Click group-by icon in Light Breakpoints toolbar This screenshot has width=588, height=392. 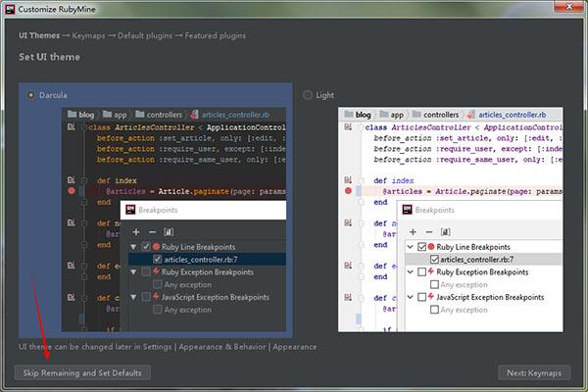coord(445,232)
